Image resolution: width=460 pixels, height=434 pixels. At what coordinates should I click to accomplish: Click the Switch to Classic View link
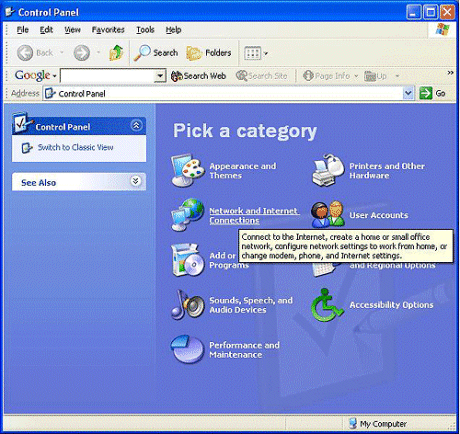pyautogui.click(x=75, y=147)
